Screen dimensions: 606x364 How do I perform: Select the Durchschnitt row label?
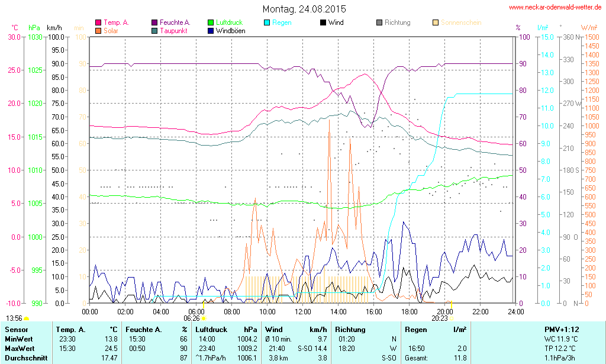click(24, 357)
